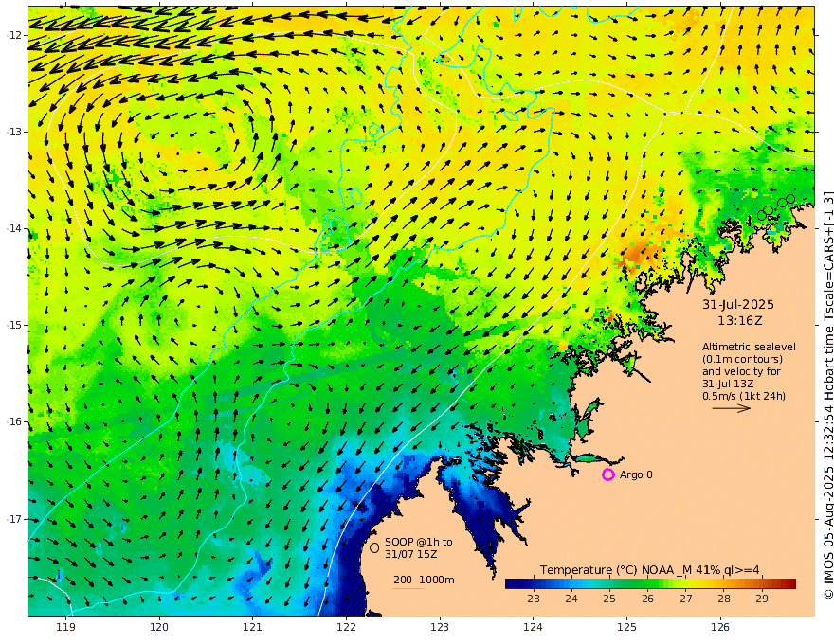
Task: Click the colorbar tick label 28
Action: (x=724, y=599)
